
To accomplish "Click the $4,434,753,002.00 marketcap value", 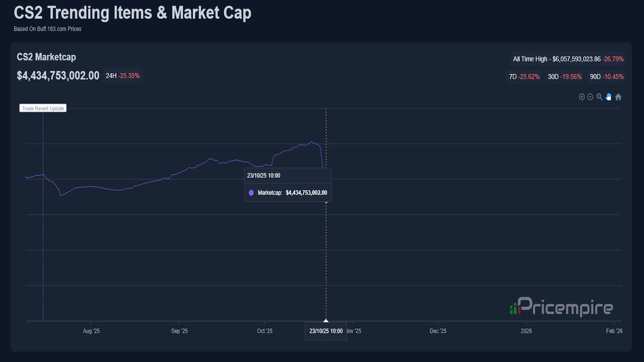I will pyautogui.click(x=58, y=76).
